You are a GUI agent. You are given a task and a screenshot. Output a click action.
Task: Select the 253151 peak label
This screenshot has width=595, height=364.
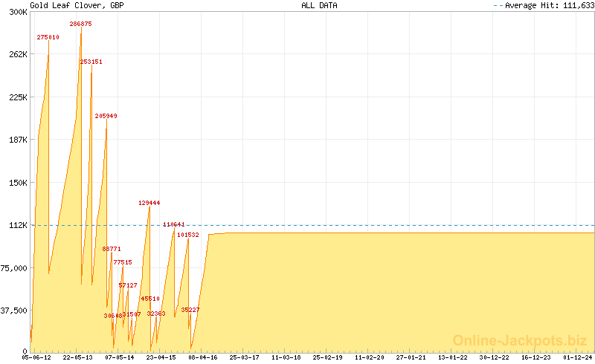click(x=91, y=62)
